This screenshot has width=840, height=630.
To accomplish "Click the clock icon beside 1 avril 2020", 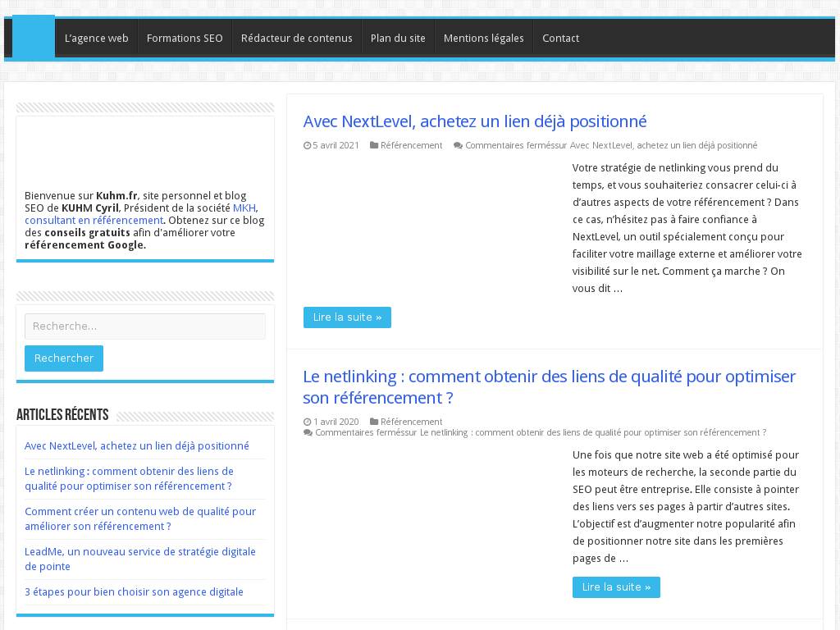I will 308,422.
